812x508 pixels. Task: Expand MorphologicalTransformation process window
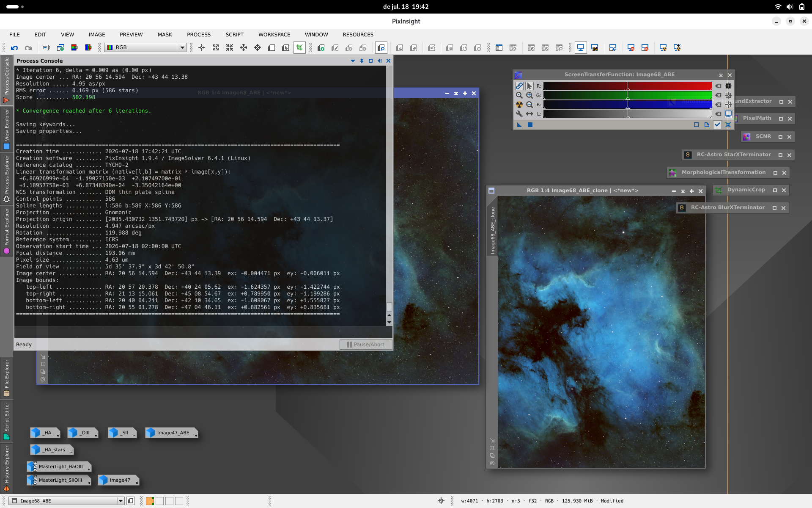click(x=775, y=173)
